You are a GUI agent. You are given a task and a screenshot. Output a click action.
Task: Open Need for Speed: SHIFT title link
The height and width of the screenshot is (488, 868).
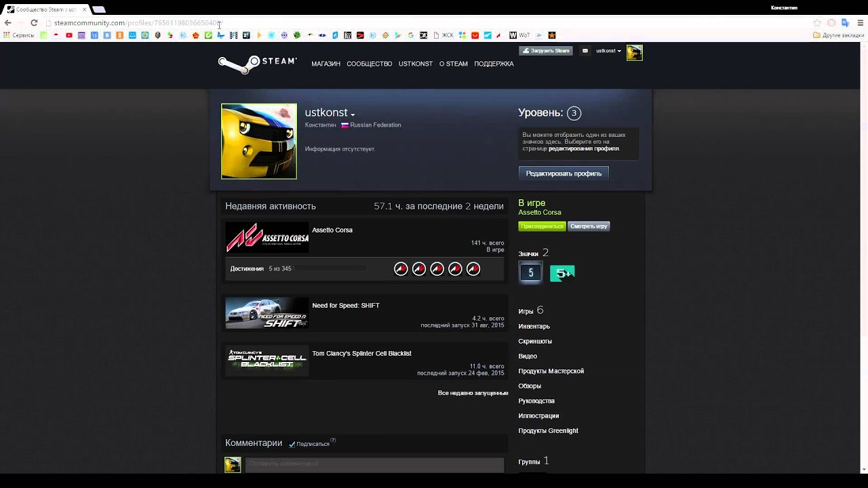(x=346, y=306)
